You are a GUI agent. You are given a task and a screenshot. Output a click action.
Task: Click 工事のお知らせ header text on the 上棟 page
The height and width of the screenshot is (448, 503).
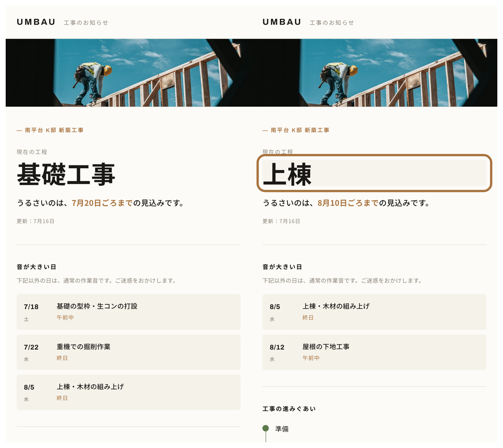coord(331,23)
